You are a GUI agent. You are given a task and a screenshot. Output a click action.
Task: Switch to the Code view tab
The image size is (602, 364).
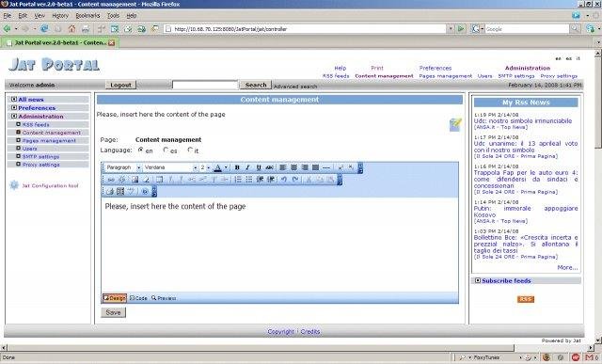coord(138,298)
